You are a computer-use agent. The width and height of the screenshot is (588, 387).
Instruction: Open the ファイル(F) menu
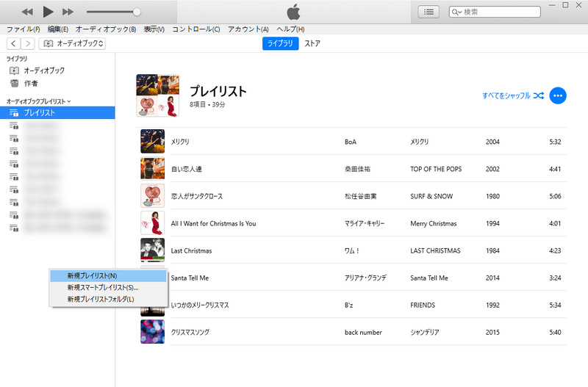click(x=24, y=29)
